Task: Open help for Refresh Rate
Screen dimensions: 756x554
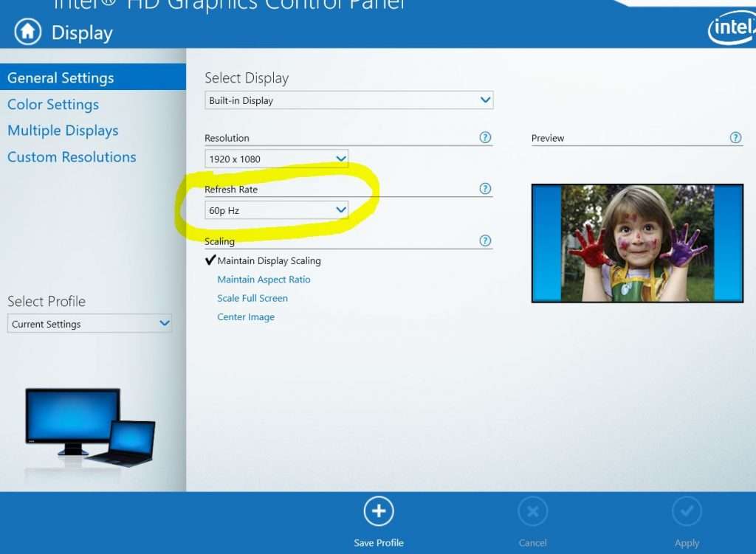Action: click(x=485, y=189)
